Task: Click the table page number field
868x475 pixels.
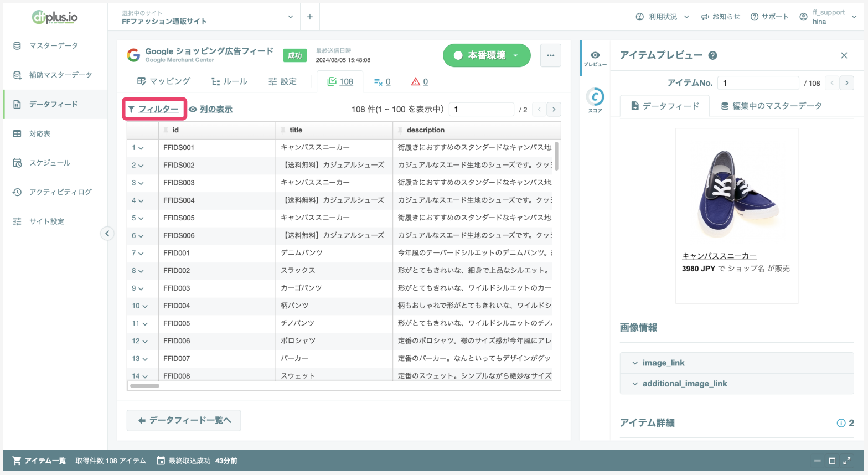Action: [x=482, y=109]
